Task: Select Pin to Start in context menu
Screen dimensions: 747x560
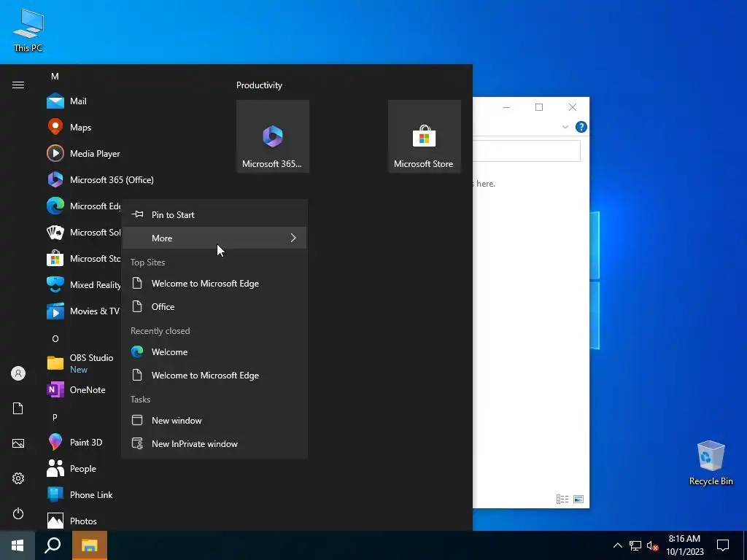Action: [x=214, y=215]
